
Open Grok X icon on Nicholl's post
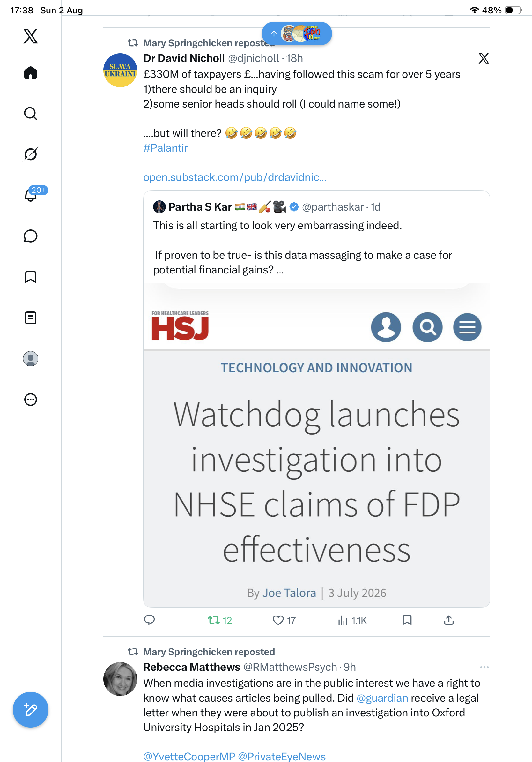(484, 58)
